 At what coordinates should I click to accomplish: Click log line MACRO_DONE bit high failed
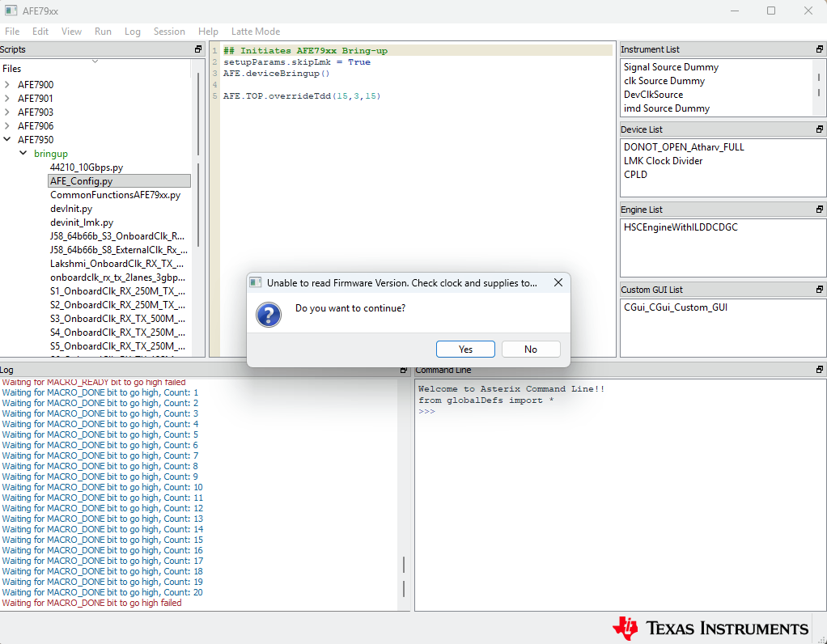91,603
